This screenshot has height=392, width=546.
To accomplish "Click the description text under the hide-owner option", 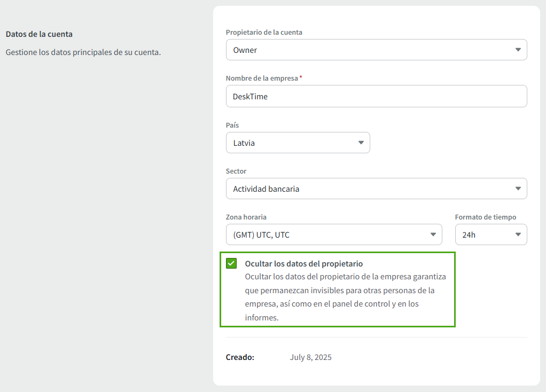I will pyautogui.click(x=345, y=297).
